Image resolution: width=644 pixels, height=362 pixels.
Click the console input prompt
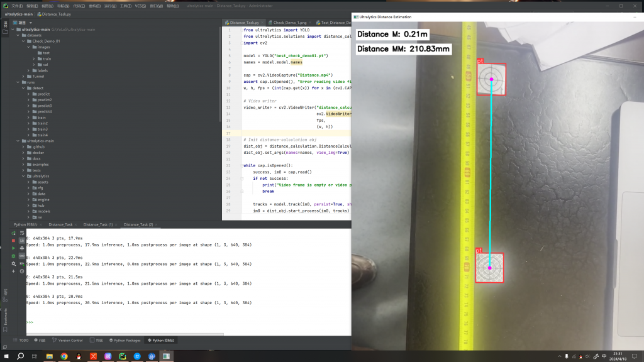point(30,322)
